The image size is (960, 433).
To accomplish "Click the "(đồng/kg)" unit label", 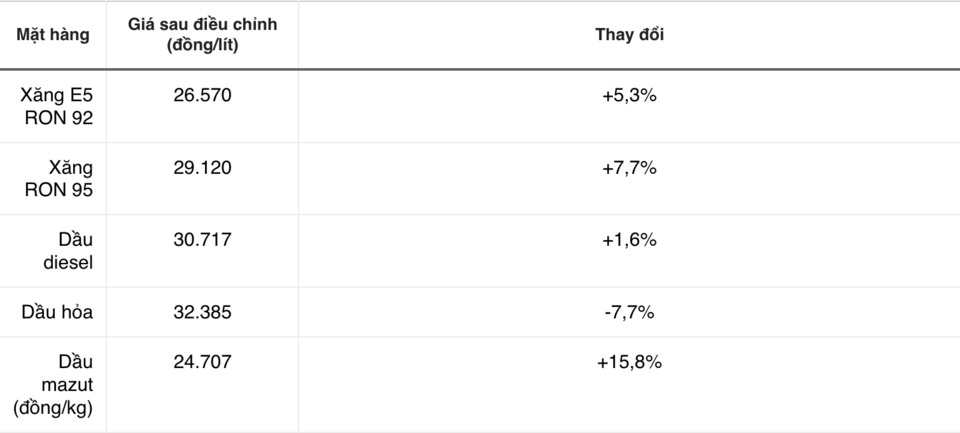I will pyautogui.click(x=53, y=407).
